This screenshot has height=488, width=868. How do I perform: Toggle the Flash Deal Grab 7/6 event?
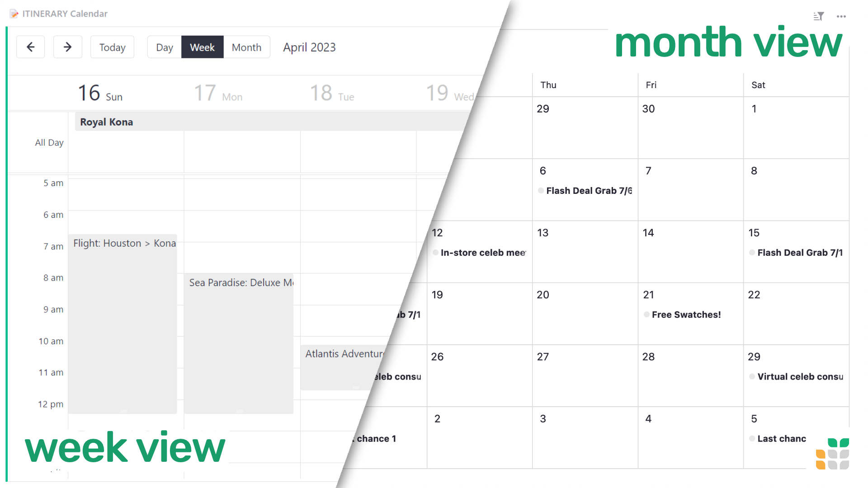pyautogui.click(x=541, y=191)
